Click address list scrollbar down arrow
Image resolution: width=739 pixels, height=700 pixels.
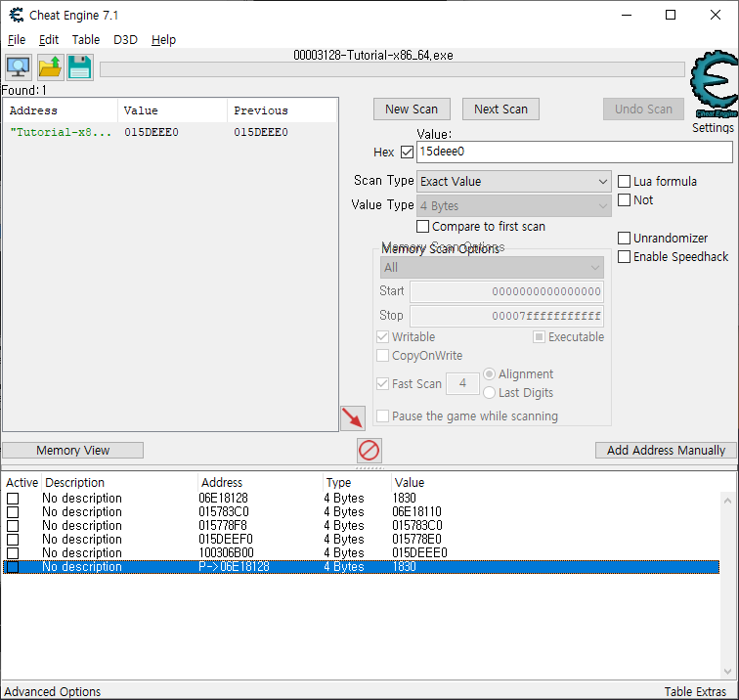tap(727, 671)
